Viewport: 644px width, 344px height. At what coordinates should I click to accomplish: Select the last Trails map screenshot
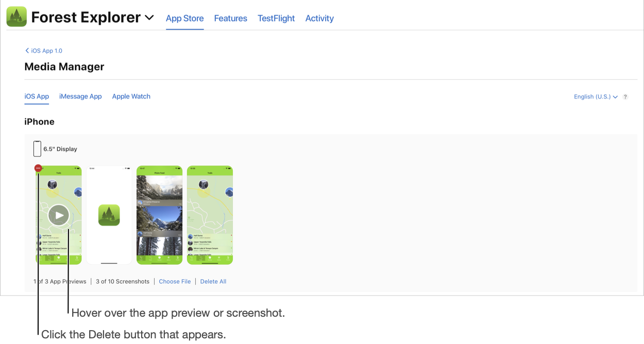click(210, 215)
